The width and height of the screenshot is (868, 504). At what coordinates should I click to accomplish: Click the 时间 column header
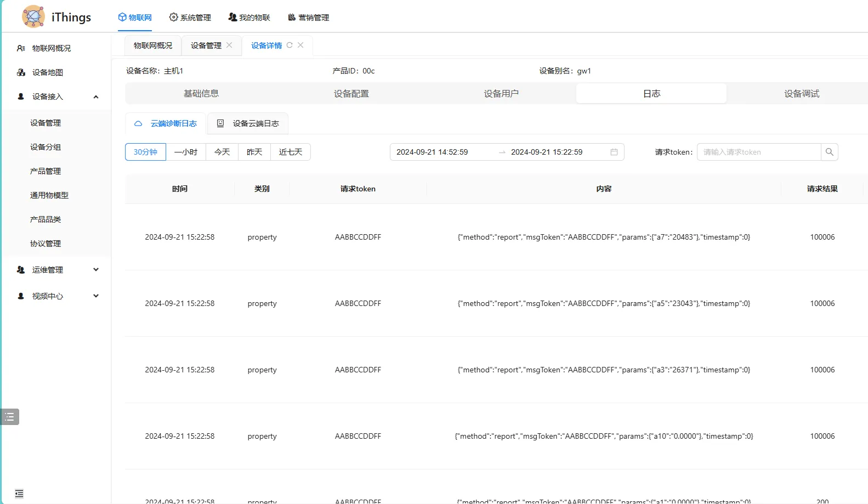(180, 189)
